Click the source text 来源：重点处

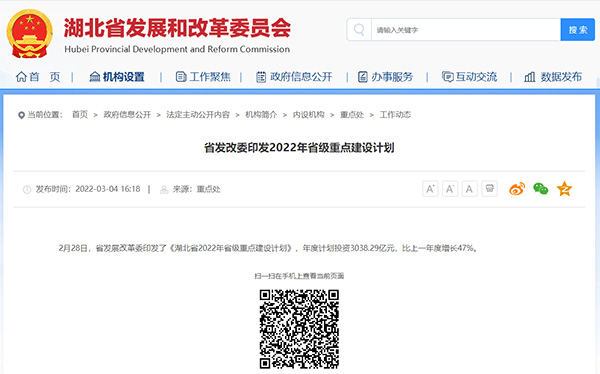pos(197,189)
